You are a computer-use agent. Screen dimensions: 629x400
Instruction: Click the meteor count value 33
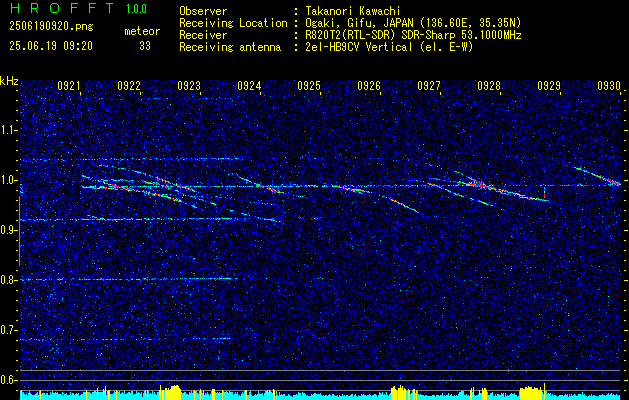tap(145, 46)
